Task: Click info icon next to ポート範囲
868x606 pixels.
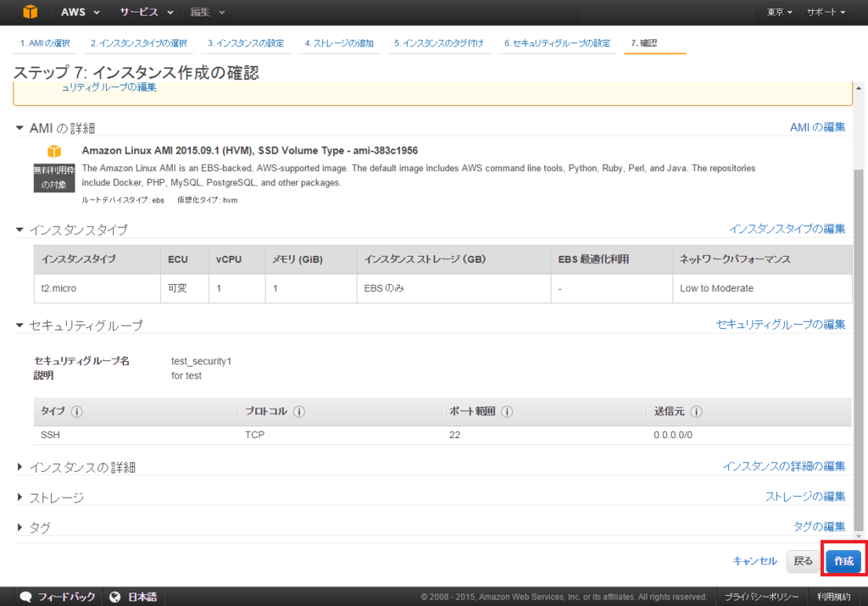Action: pyautogui.click(x=507, y=412)
